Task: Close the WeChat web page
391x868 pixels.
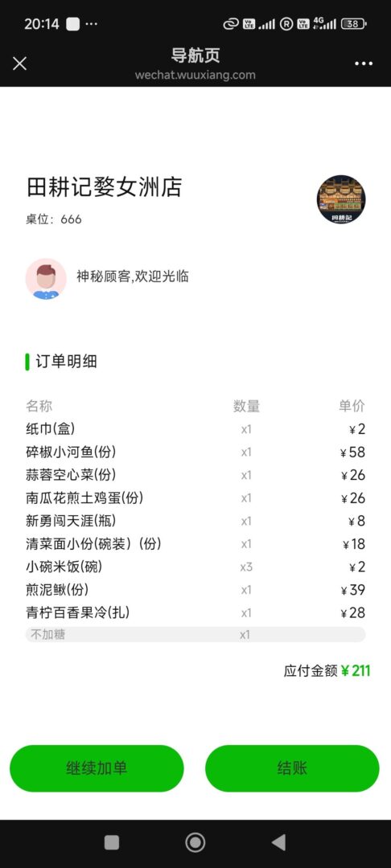Action: pyautogui.click(x=19, y=63)
